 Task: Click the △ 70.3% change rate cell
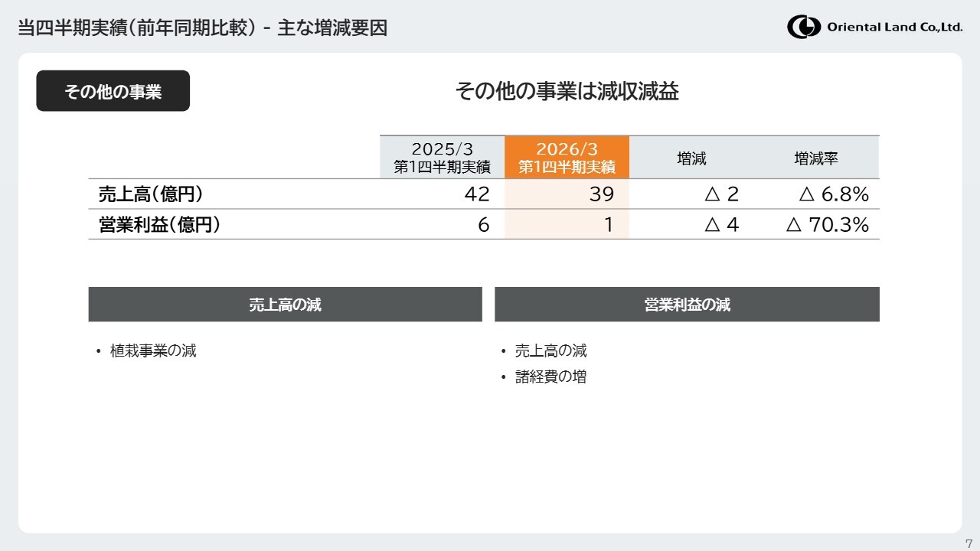pos(828,225)
